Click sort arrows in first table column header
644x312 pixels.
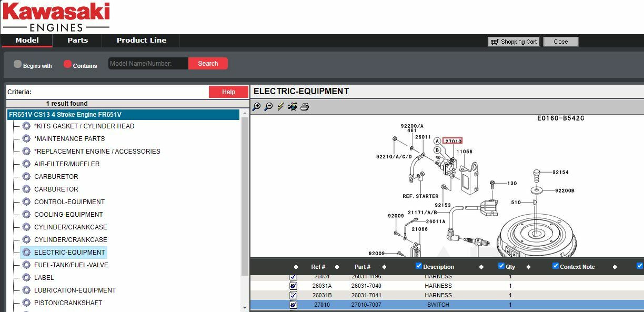click(x=296, y=267)
